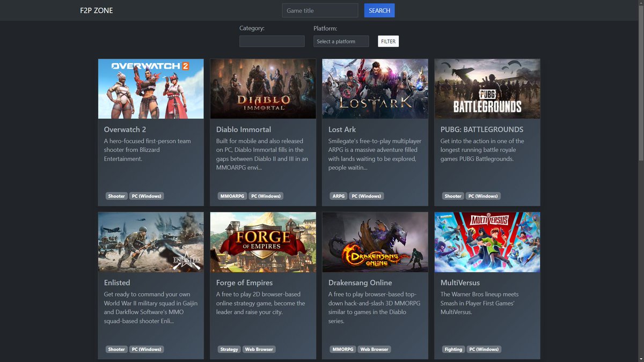Open the Diablo Immortal cover image
The width and height of the screenshot is (644, 362).
(263, 89)
